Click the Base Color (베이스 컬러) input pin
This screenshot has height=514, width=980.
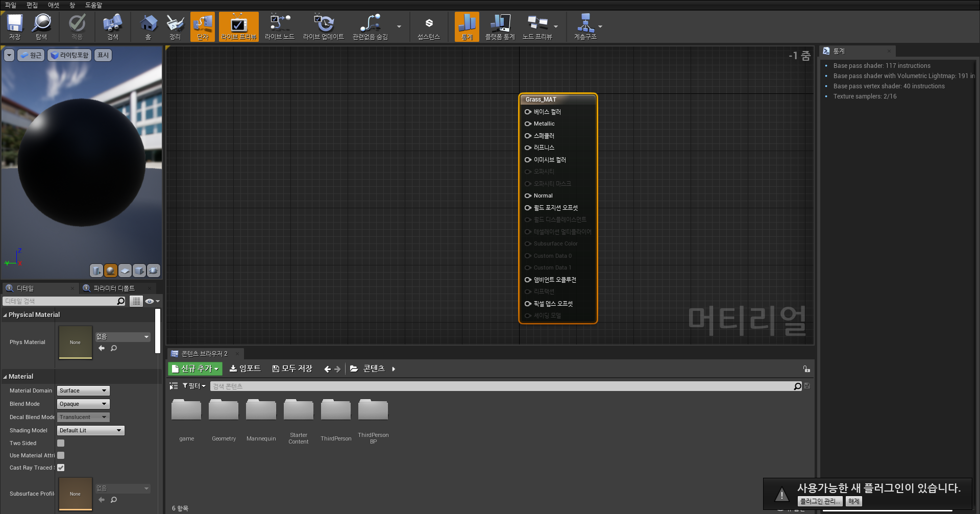[528, 112]
